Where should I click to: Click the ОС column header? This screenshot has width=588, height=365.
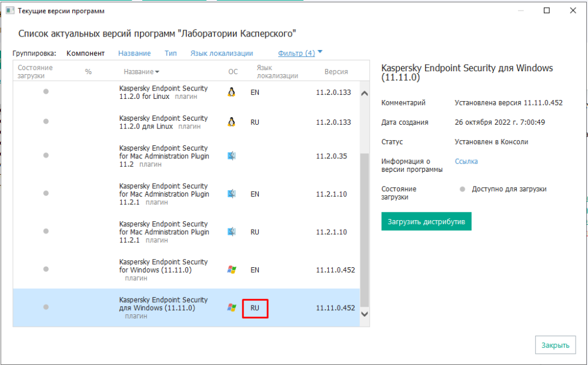click(x=233, y=71)
